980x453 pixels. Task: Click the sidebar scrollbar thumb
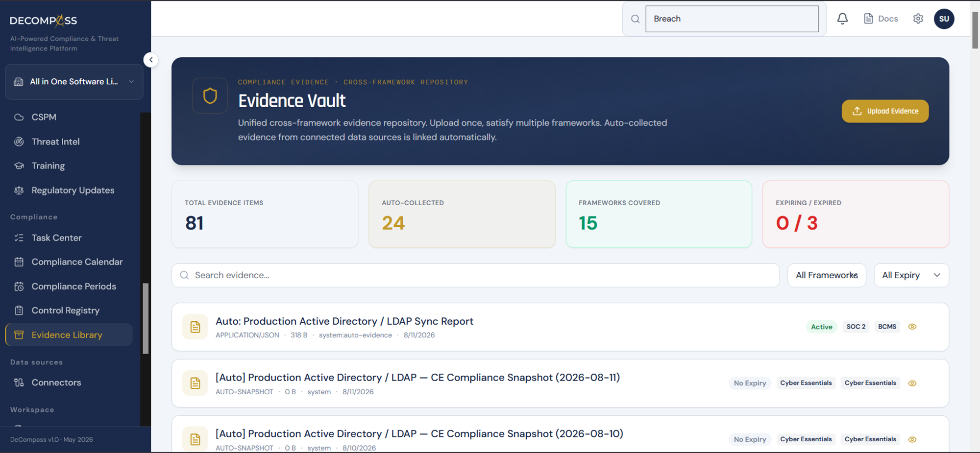[146, 318]
